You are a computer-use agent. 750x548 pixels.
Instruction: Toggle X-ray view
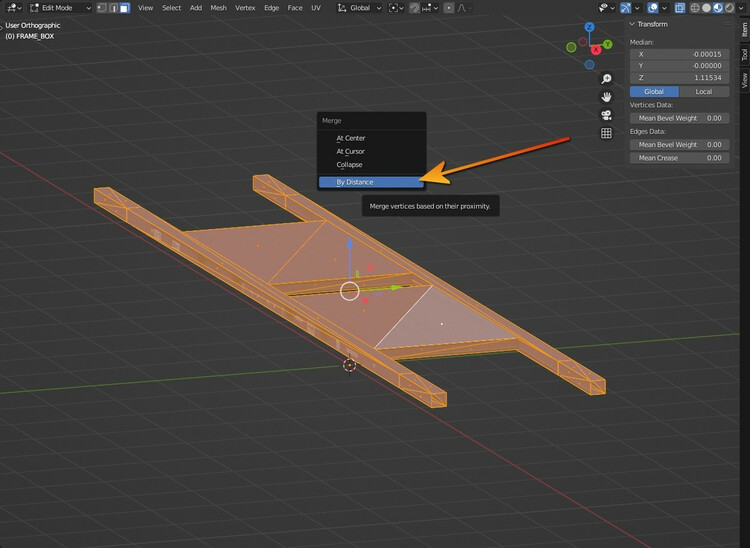pos(680,8)
